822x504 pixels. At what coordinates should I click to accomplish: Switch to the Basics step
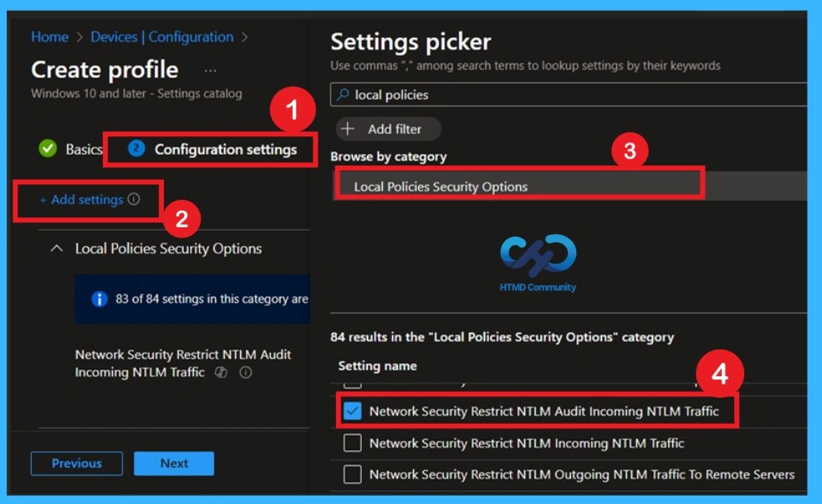coord(80,150)
